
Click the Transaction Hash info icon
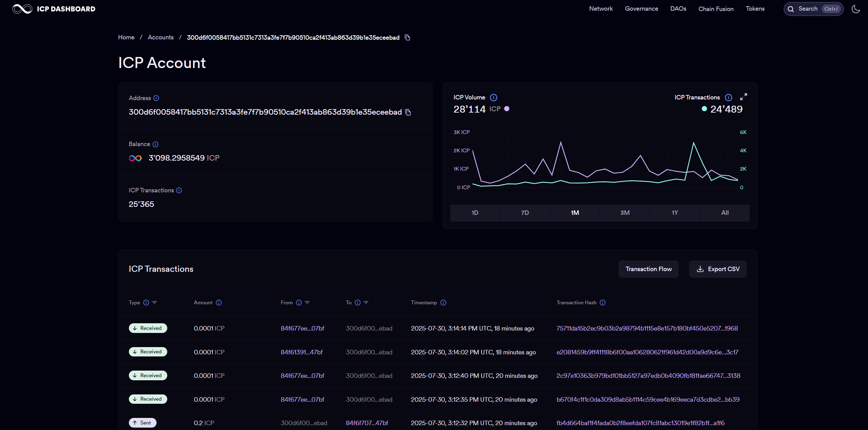603,303
